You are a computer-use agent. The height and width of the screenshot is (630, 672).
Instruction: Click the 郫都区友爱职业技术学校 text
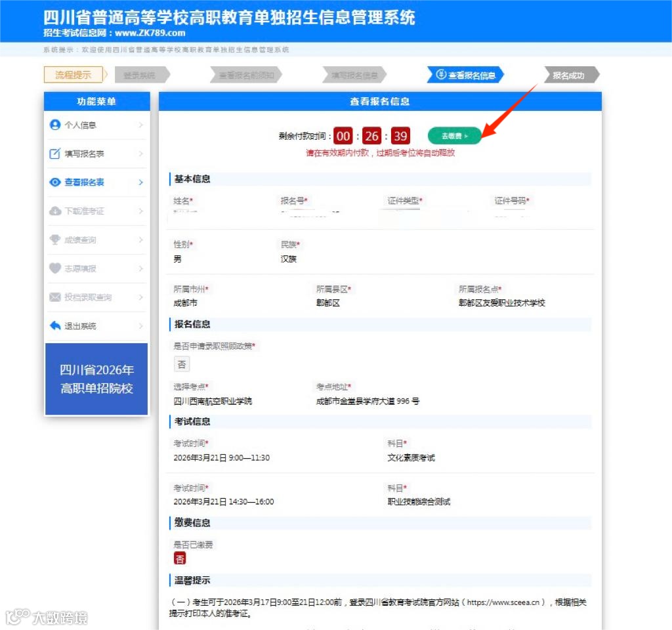click(x=502, y=303)
